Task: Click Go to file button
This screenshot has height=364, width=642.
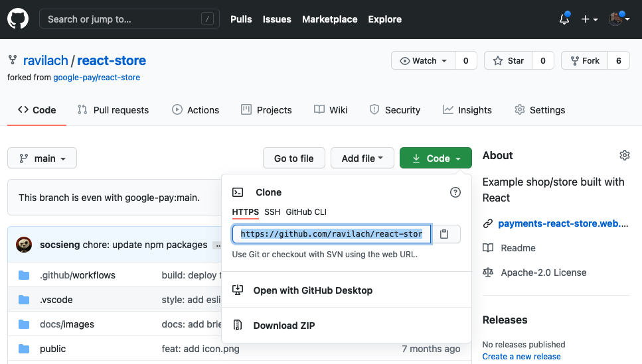Action: [294, 158]
